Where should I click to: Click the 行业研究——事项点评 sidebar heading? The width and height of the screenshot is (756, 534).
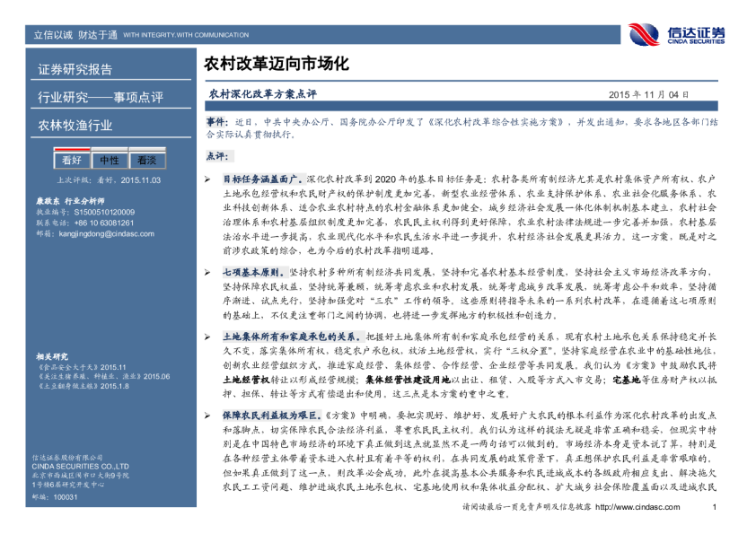coord(94,97)
